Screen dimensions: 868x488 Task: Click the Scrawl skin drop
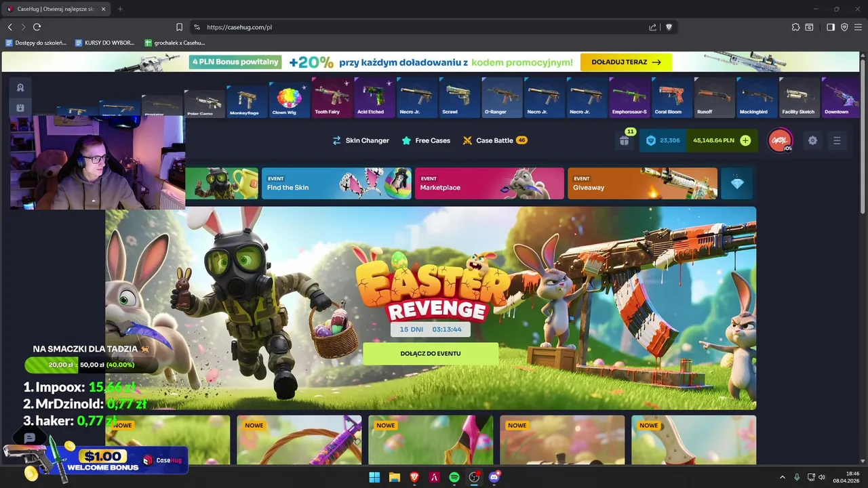(460, 98)
